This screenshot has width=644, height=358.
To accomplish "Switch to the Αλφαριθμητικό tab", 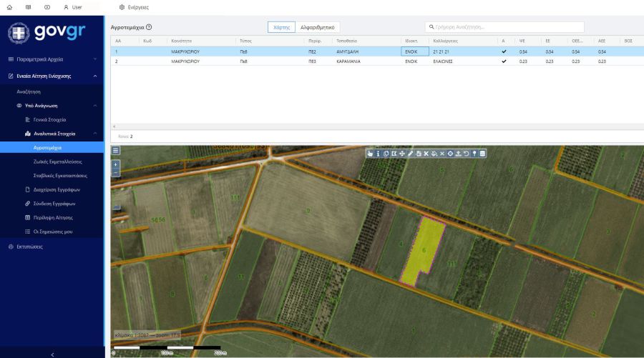I will tap(317, 27).
